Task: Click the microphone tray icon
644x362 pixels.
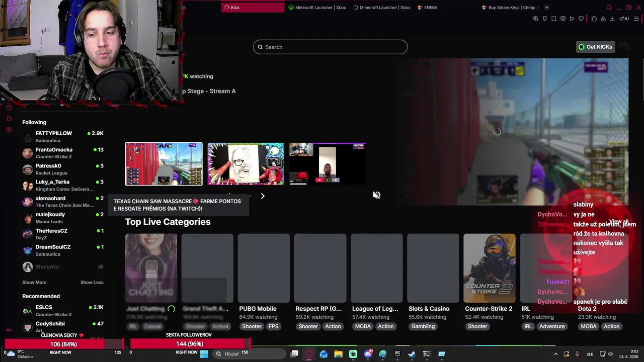Action: coord(577,354)
